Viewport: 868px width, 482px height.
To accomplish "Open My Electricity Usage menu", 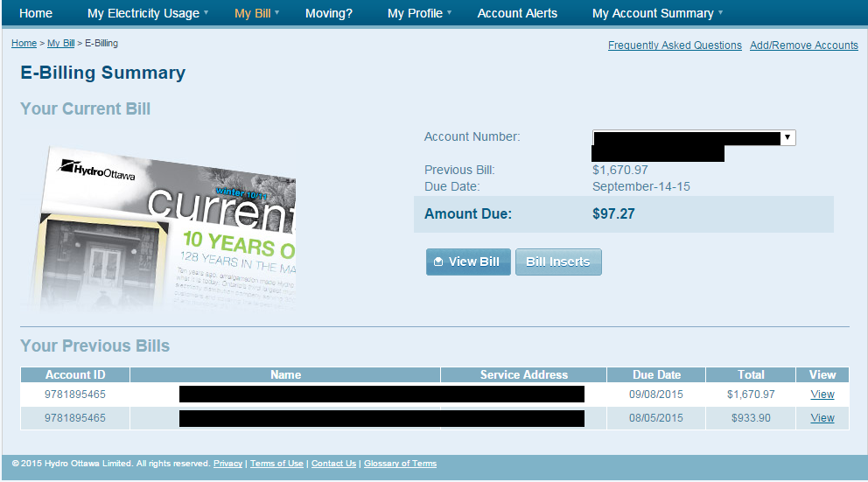I will 148,13.
